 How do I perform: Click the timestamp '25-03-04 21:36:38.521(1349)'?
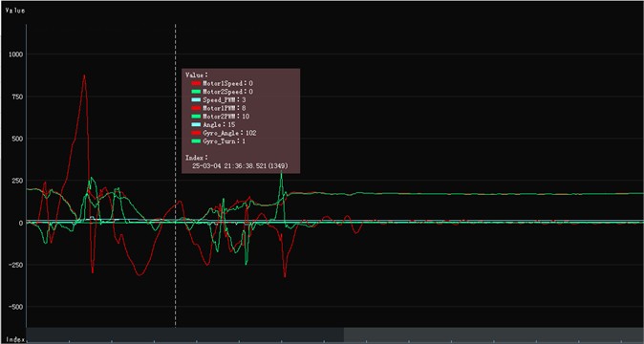pyautogui.click(x=240, y=166)
